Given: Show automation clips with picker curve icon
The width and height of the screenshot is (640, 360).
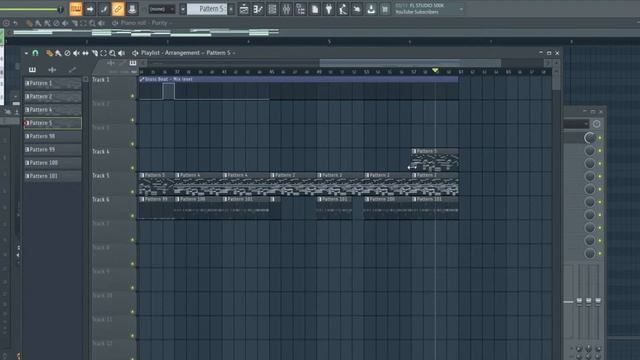Looking at the screenshot, I should pyautogui.click(x=72, y=70).
